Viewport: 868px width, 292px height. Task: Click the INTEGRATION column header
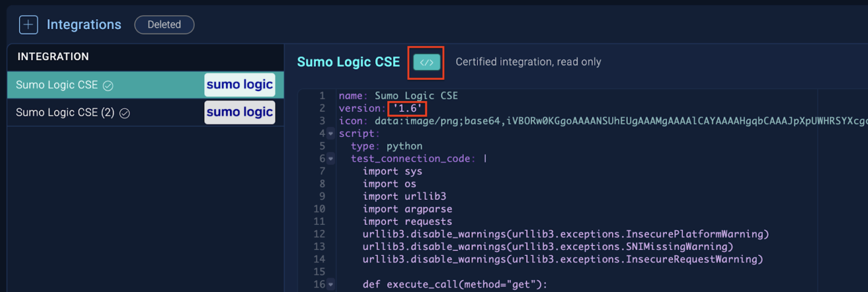[53, 56]
